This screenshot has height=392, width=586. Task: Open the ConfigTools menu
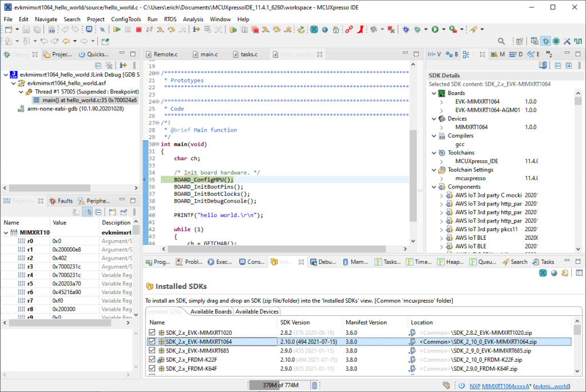click(x=126, y=19)
